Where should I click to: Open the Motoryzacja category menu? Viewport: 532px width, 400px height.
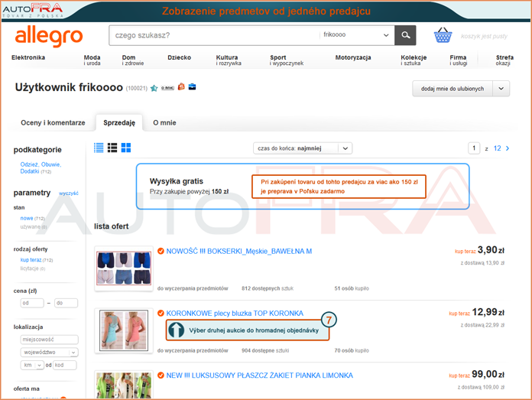[353, 57]
